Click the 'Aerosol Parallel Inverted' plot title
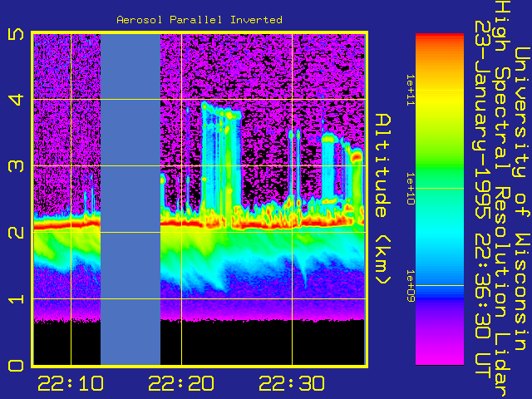 coord(199,20)
